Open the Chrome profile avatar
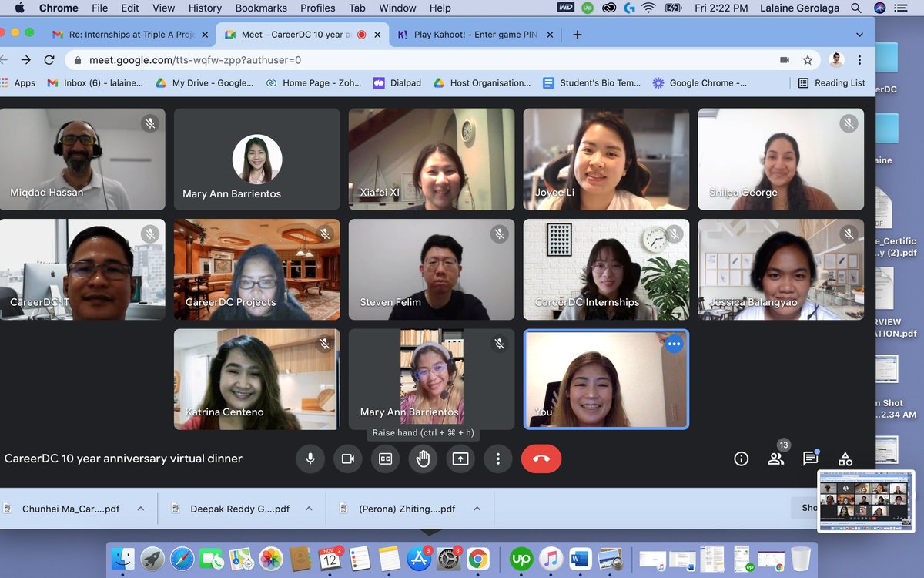The height and width of the screenshot is (578, 924). (x=836, y=59)
